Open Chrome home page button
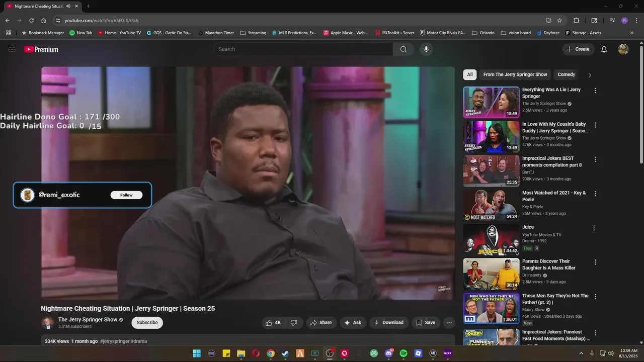This screenshot has width=644, height=362. coord(44,21)
